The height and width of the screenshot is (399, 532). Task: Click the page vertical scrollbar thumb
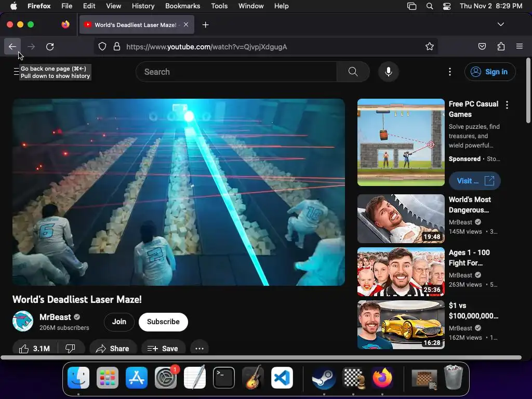click(x=528, y=90)
